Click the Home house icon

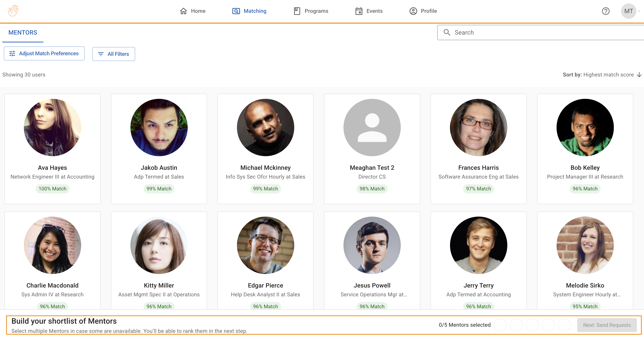click(183, 11)
